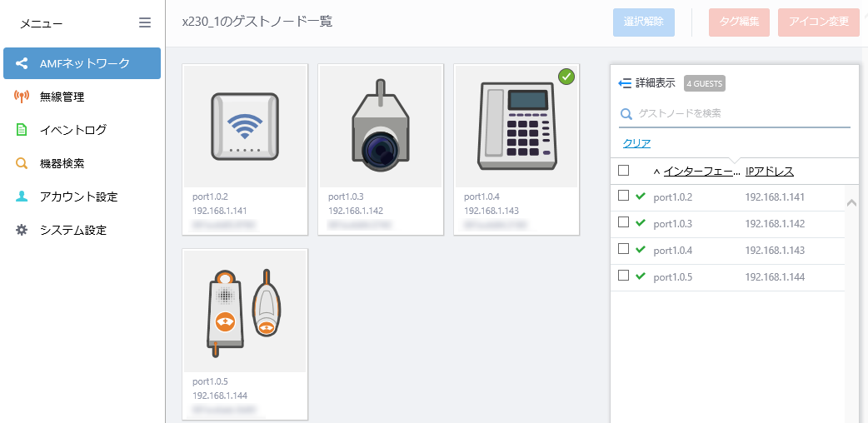The height and width of the screenshot is (423, 868).
Task: Click the 詳細表示 label
Action: (655, 83)
